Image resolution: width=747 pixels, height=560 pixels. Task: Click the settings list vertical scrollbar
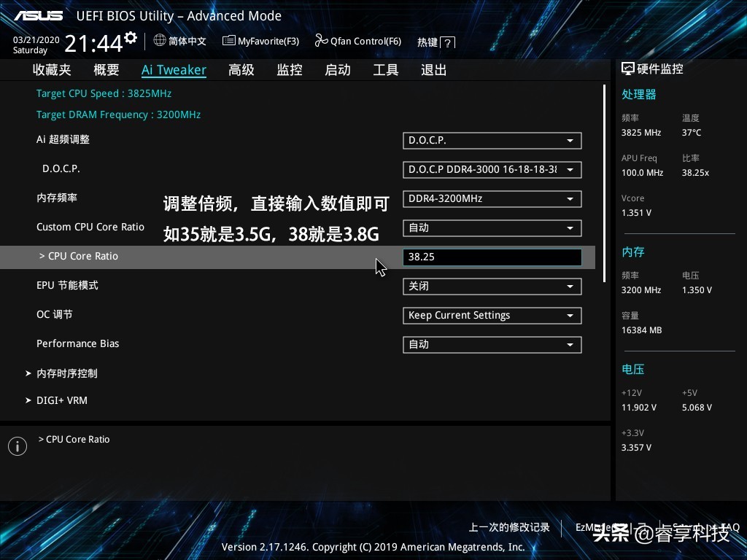[x=604, y=182]
